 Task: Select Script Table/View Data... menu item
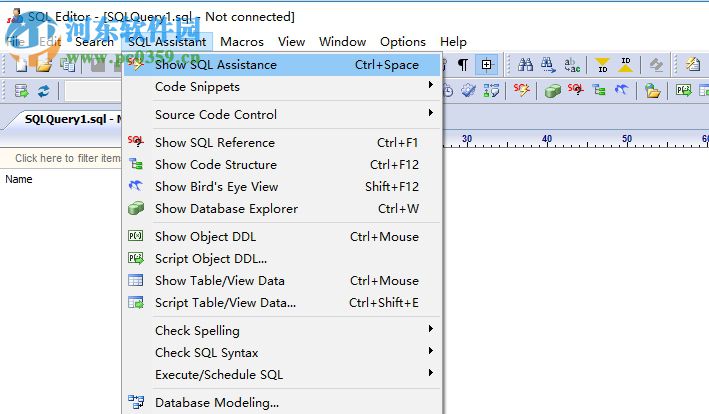283,302
